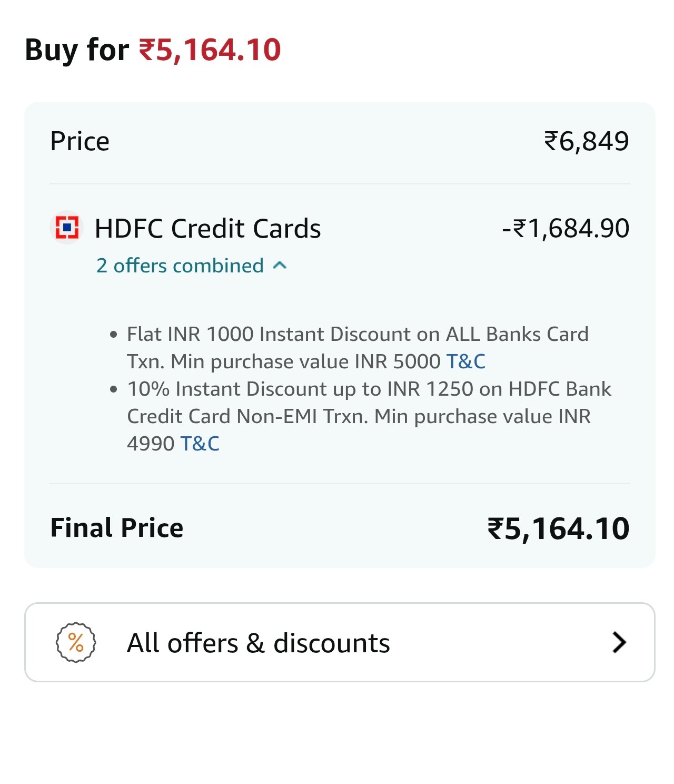The height and width of the screenshot is (784, 674).
Task: Click the HDFC Bank logo icon
Action: (x=67, y=228)
